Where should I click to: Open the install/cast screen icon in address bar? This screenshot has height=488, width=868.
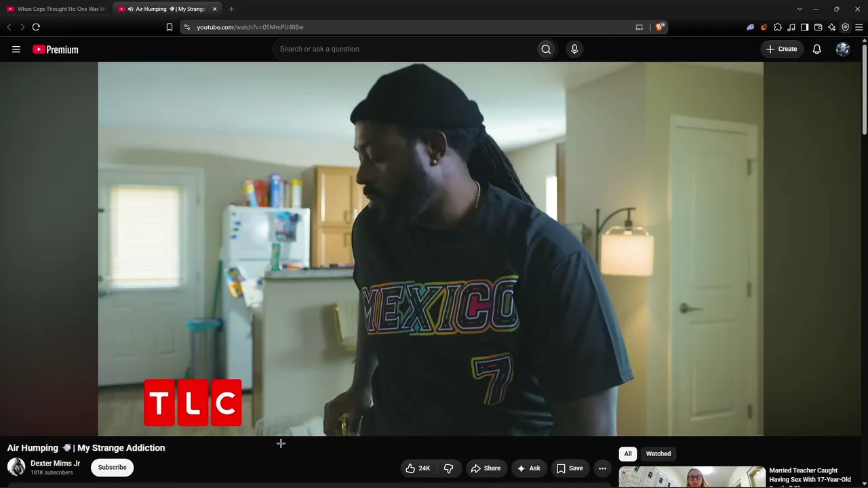point(639,27)
